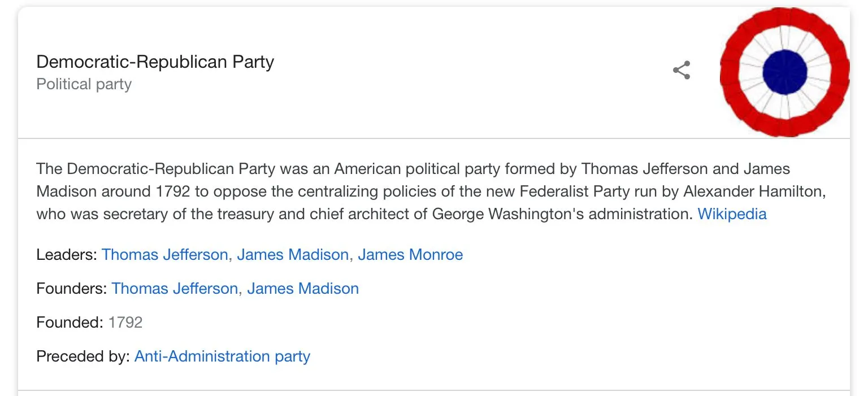The height and width of the screenshot is (396, 868).
Task: Click Thomas Jefferson in the Founders row
Action: click(175, 289)
